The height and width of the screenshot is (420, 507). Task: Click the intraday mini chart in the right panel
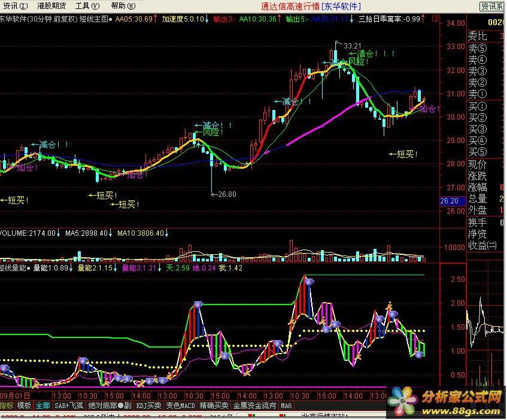(x=485, y=323)
